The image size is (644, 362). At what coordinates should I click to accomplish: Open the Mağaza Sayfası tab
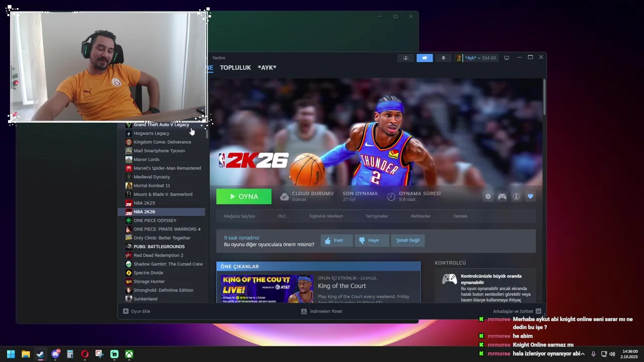click(x=239, y=216)
